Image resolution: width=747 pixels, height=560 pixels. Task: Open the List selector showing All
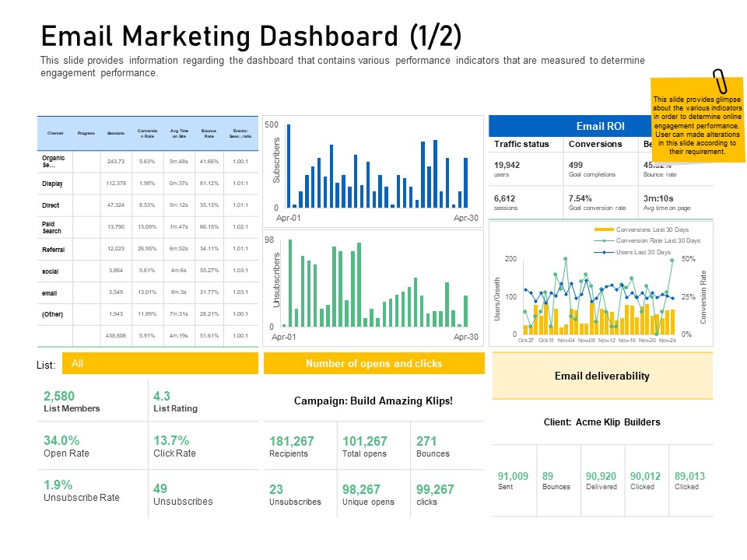160,363
